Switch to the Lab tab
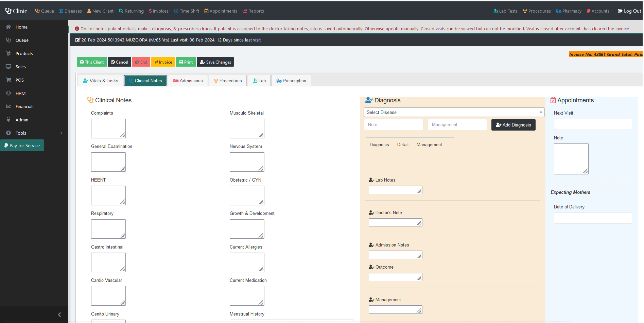Screen dimensions: 644x323 pyautogui.click(x=259, y=81)
